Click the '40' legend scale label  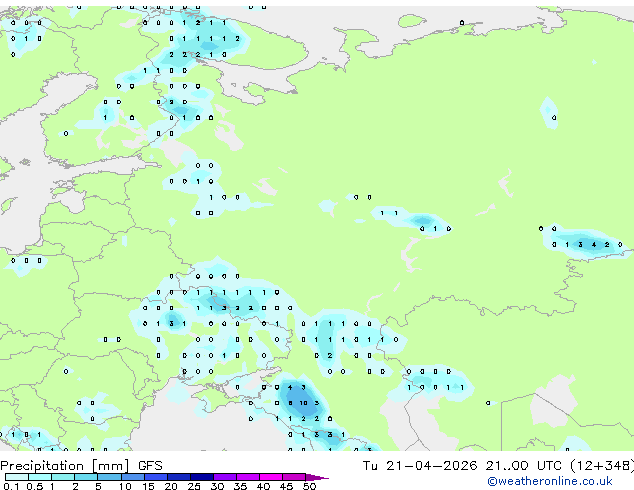(x=263, y=486)
